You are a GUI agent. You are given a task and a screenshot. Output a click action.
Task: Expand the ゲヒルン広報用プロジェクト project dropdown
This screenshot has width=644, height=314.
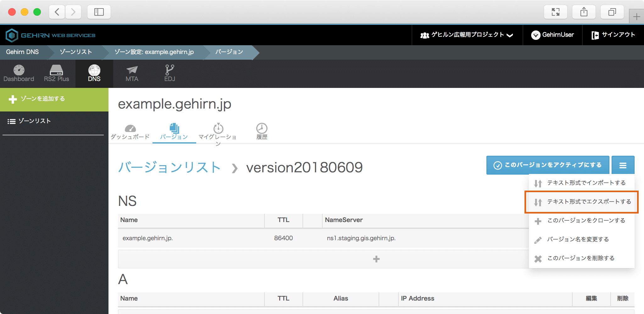[x=467, y=35]
